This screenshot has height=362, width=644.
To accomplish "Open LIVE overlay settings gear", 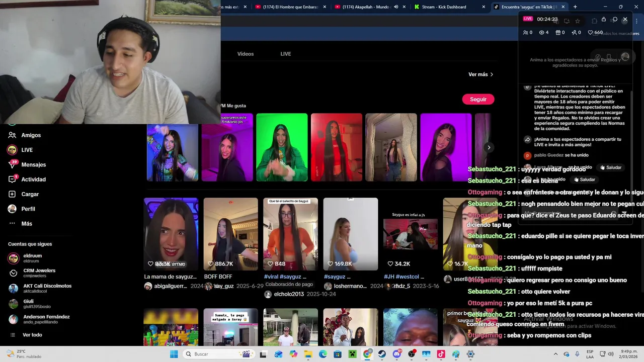I will click(x=615, y=19).
